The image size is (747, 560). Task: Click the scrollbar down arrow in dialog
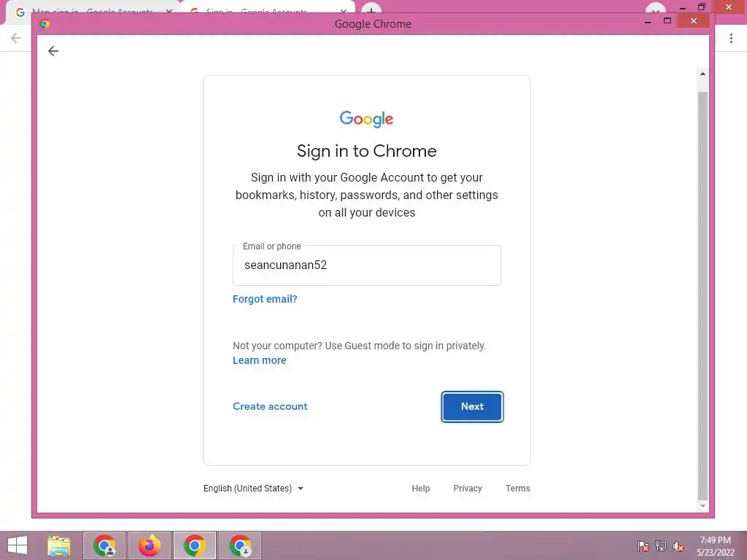click(703, 506)
